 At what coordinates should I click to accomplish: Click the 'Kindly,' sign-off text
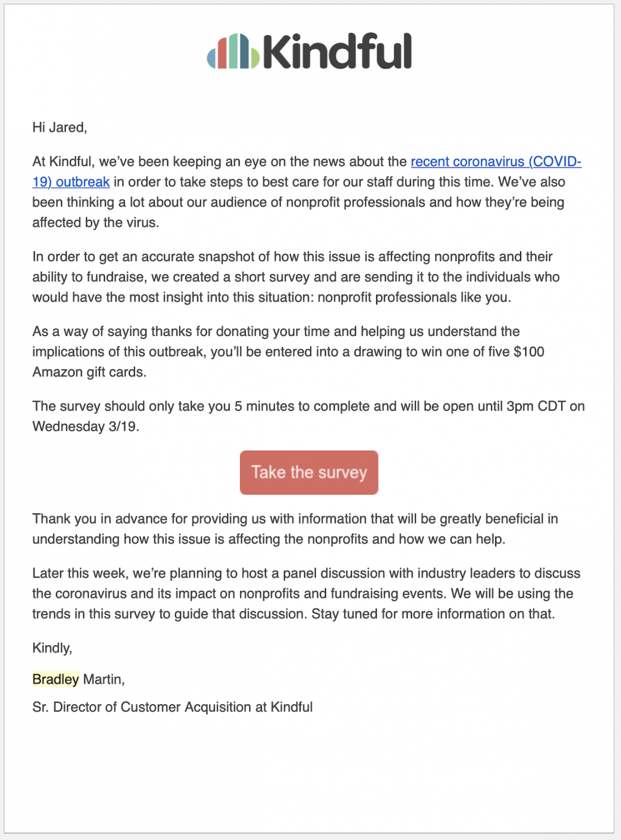coord(52,648)
